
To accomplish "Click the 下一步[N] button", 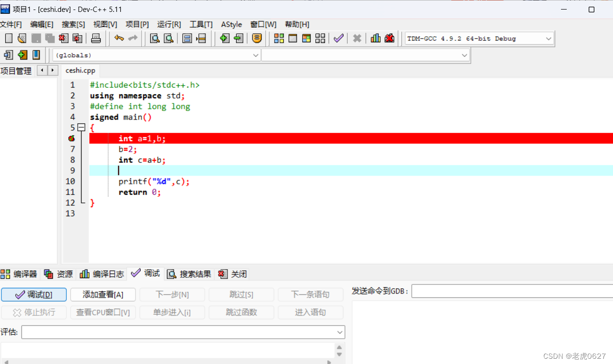I will click(x=172, y=294).
